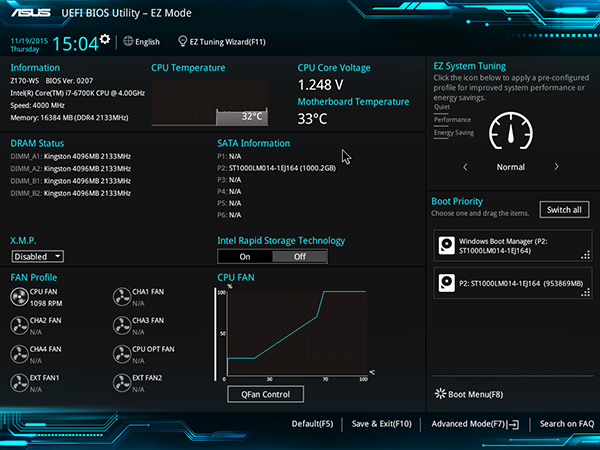
Task: Click the P2 ST1000LM014 953869MB disk icon
Action: tap(447, 283)
